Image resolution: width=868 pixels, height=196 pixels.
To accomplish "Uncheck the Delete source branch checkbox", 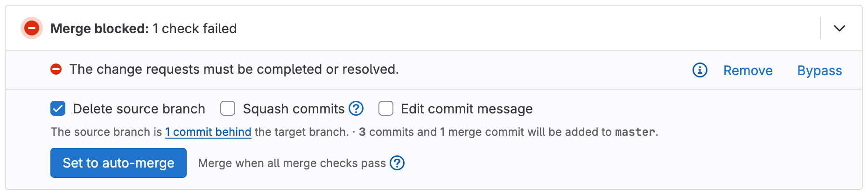I will [58, 109].
